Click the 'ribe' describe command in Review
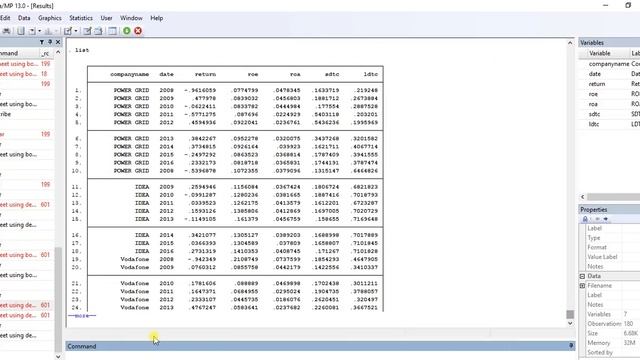The height and width of the screenshot is (360, 640). (x=27, y=114)
